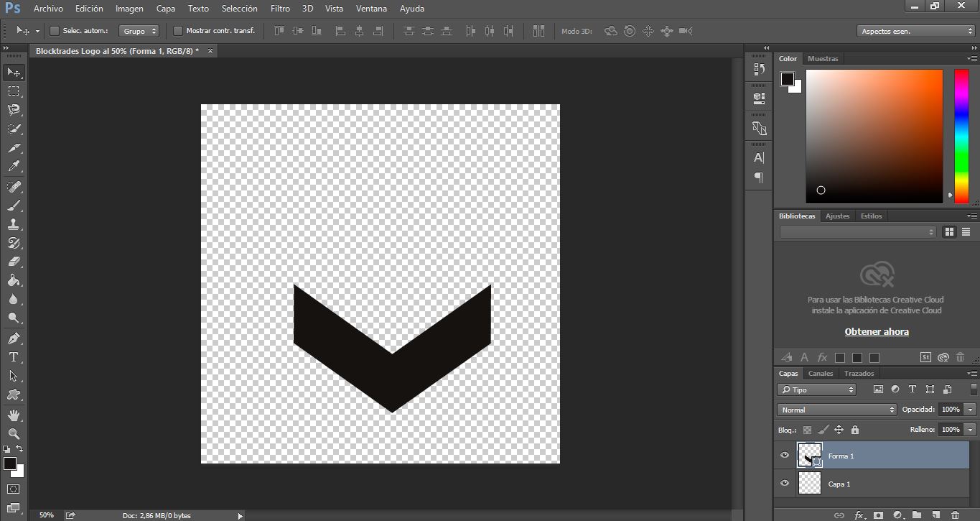Viewport: 980px width, 521px height.
Task: Select the Healing Brush tool
Action: pos(14,187)
